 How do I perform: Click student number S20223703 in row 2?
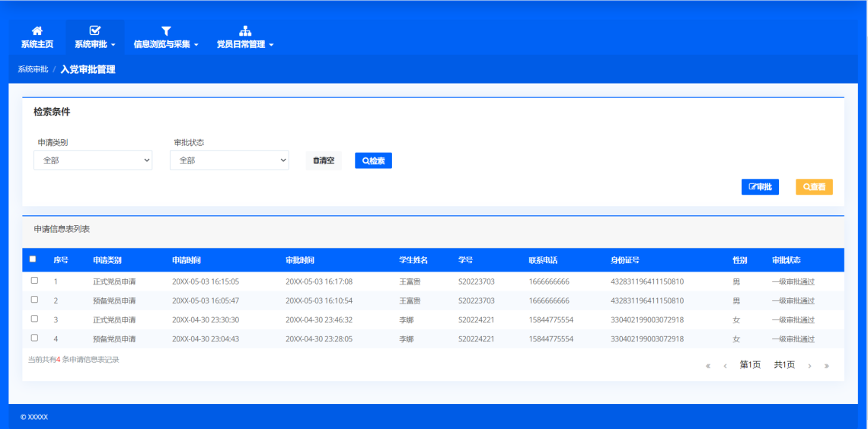(x=476, y=300)
